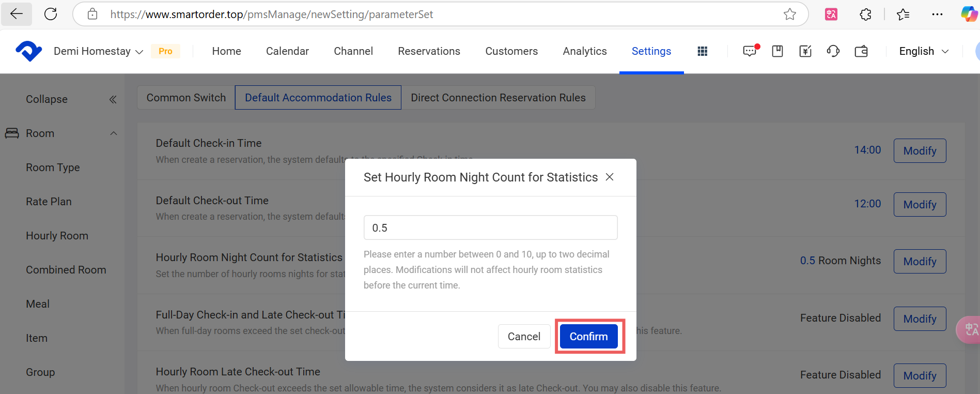Open the messages notification icon
980x394 pixels.
(750, 51)
